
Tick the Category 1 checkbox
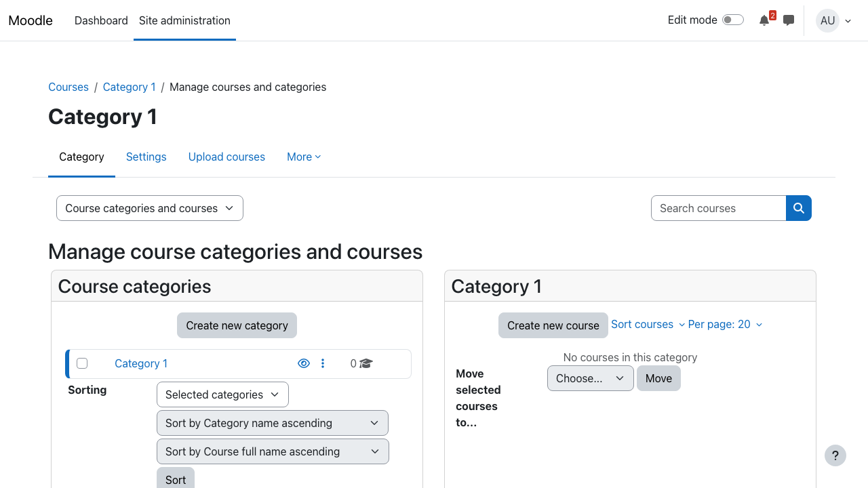pos(82,363)
